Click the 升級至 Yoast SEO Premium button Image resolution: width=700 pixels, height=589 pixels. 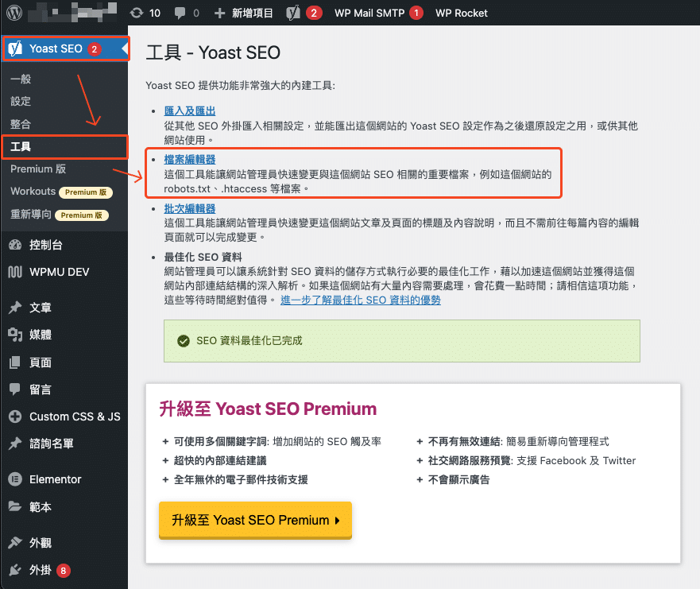(255, 520)
